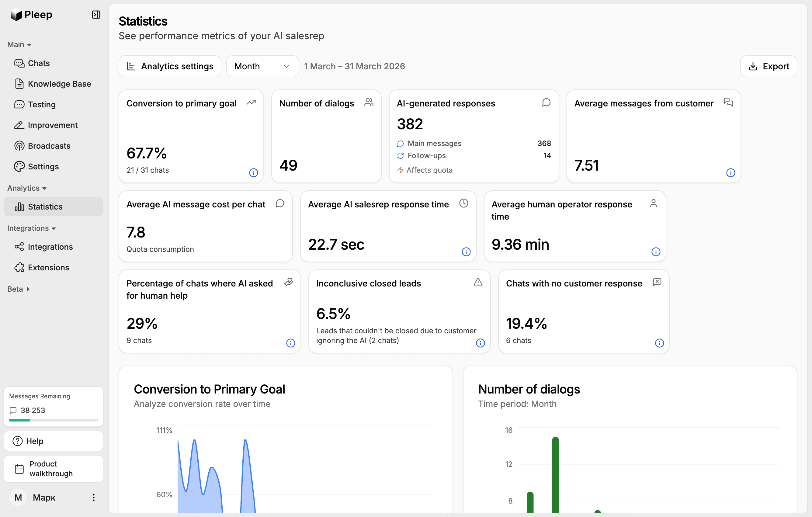This screenshot has width=812, height=517.
Task: Open the Month time period dropdown
Action: pyautogui.click(x=262, y=66)
